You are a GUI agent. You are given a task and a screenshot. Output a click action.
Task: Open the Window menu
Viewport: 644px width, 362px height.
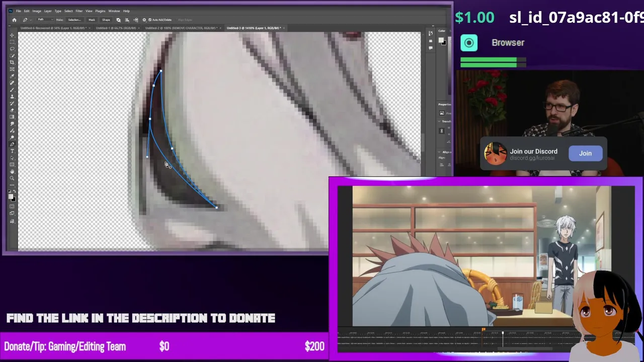(x=114, y=11)
